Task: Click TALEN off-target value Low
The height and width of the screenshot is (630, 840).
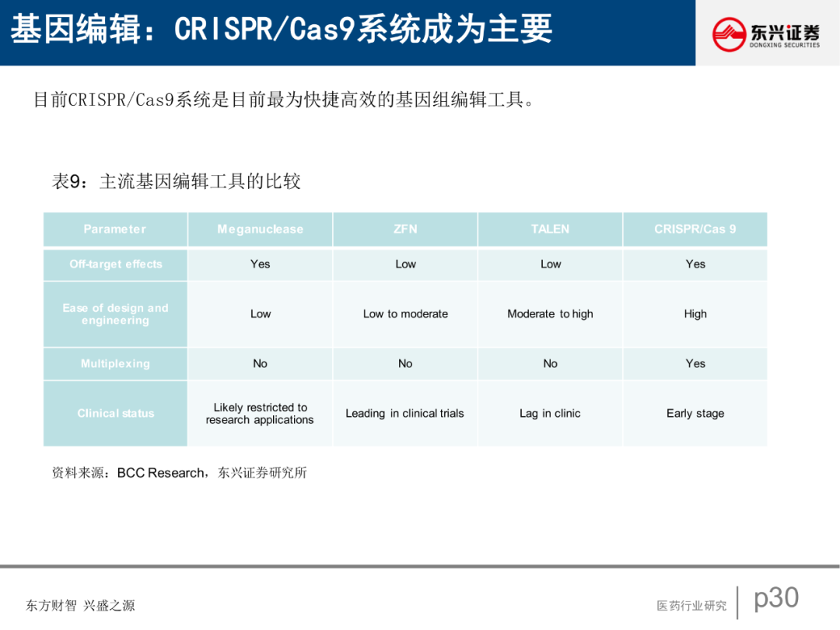Action: click(x=550, y=264)
